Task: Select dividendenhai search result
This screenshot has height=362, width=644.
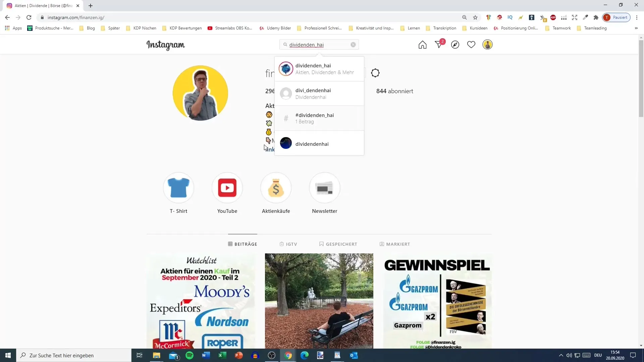Action: click(319, 143)
